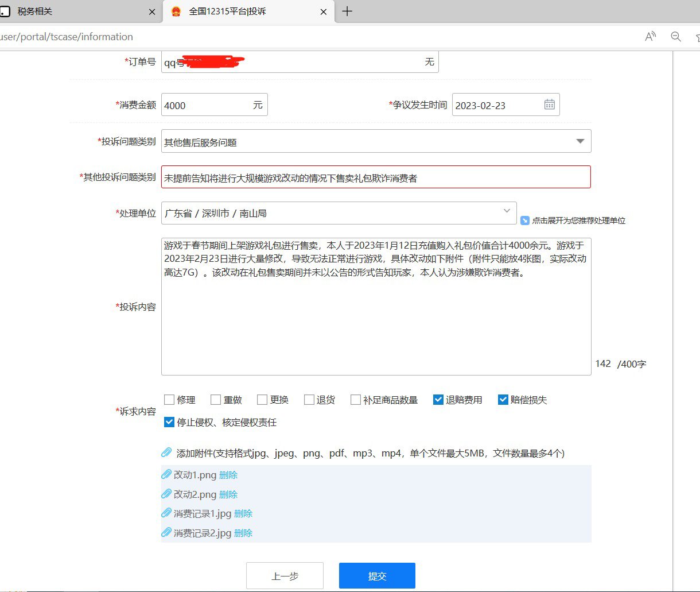Enable the 修理 checkbox
The image size is (700, 592).
click(169, 400)
